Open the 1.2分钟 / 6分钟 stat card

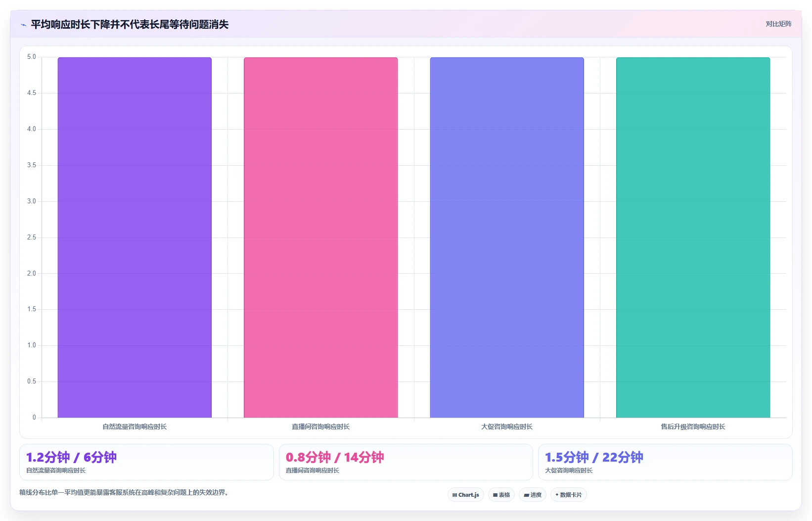[146, 462]
